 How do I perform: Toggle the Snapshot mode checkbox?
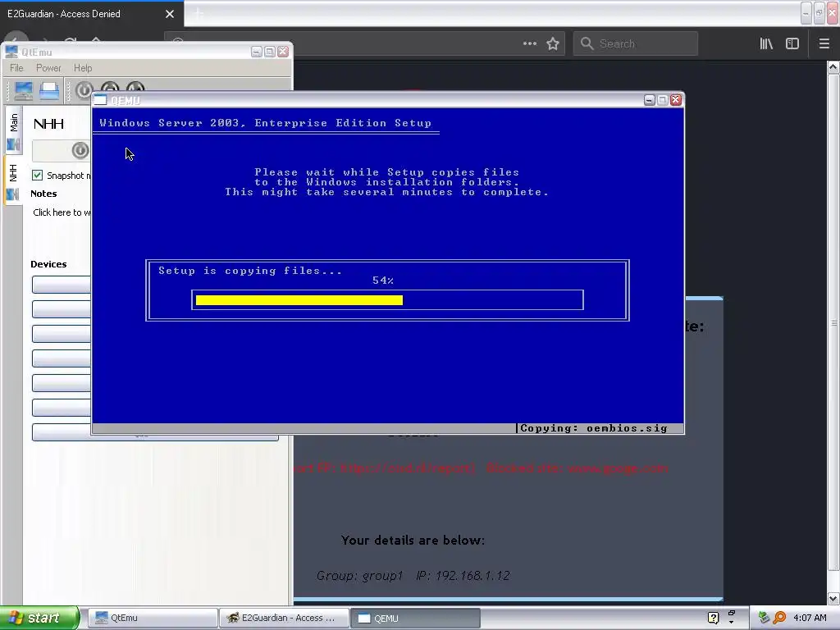tap(37, 176)
